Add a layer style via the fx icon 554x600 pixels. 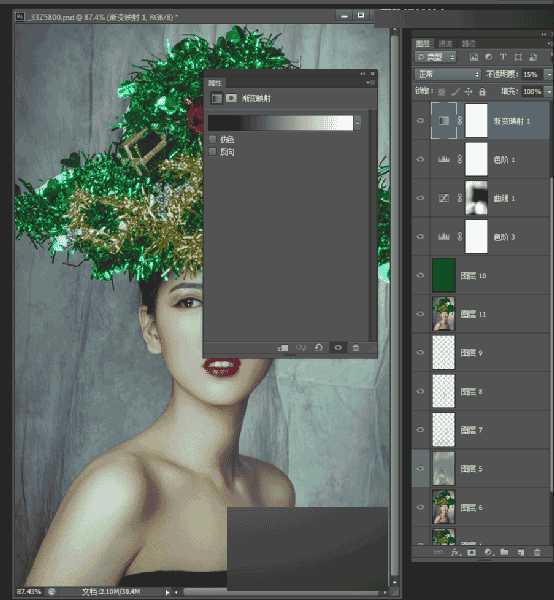pyautogui.click(x=455, y=552)
